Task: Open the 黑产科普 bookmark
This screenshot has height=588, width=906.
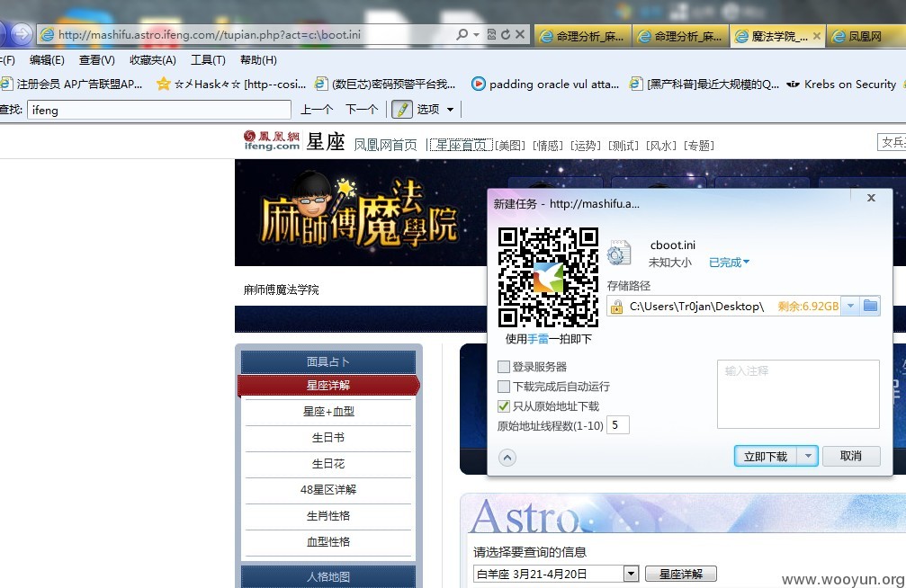Action: coord(704,85)
